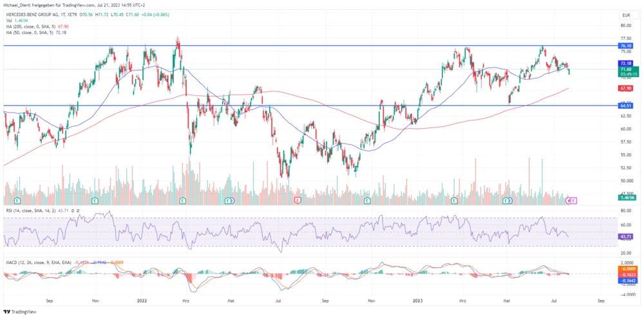Select the MA 200 indicator legend
Viewport: 644px width, 318px height.
(x=32, y=26)
